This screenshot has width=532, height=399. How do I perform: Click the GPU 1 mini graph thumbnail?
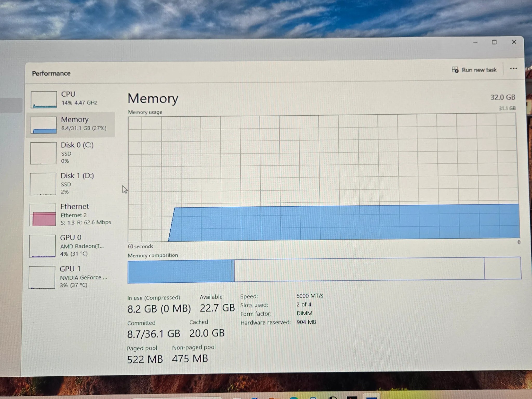(x=42, y=277)
